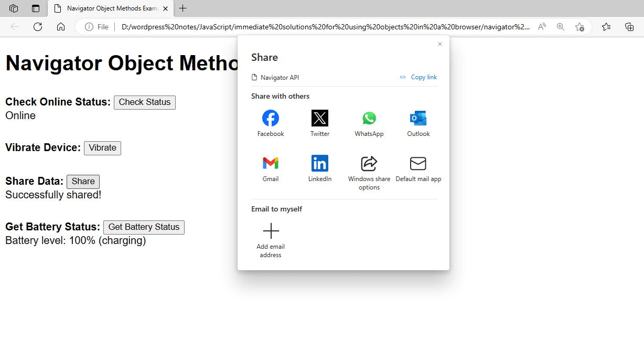Select the Navigator Object Methods tab
Viewport: 644px width, 339px height.
111,8
